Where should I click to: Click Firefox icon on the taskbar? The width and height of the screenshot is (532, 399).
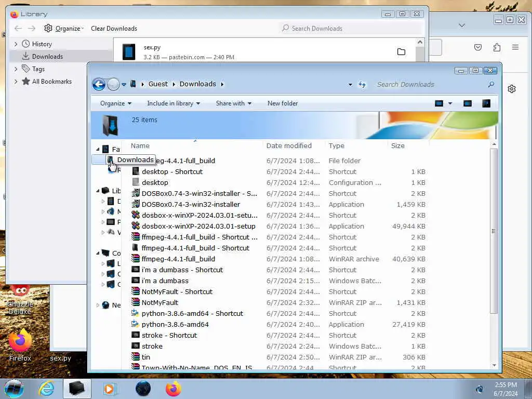point(173,389)
